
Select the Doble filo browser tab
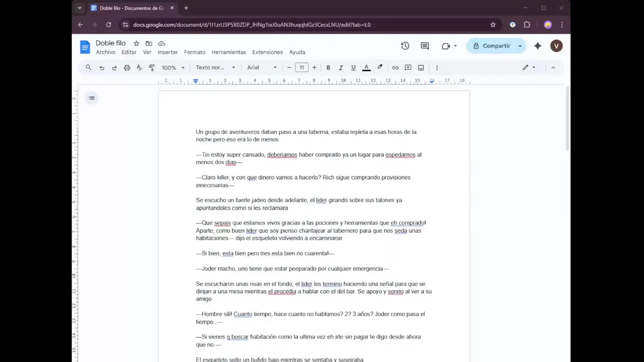coord(132,8)
